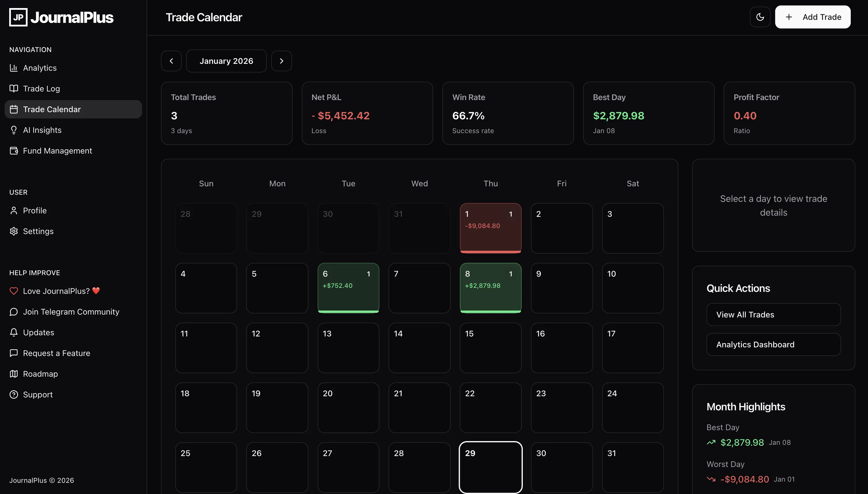Click the JP logo icon
The width and height of the screenshot is (868, 494).
point(18,17)
